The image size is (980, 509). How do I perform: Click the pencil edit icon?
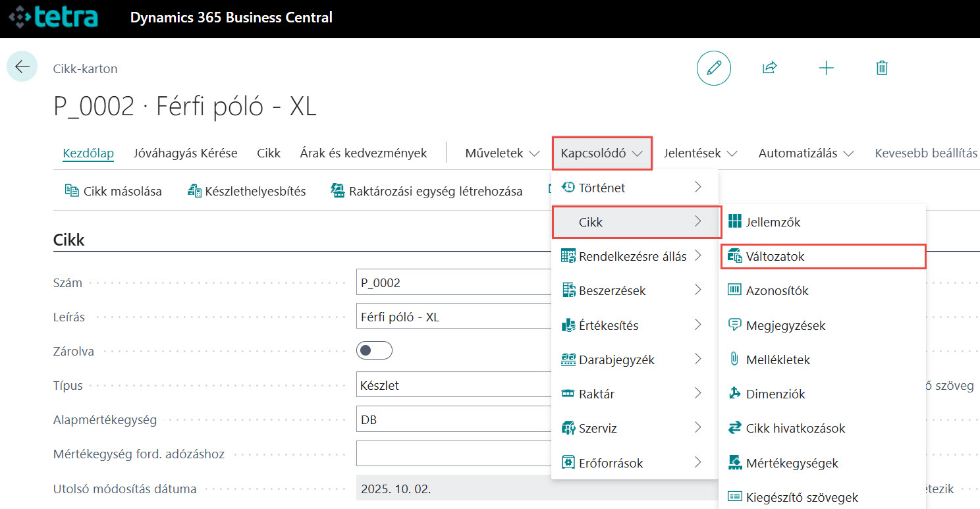(714, 68)
